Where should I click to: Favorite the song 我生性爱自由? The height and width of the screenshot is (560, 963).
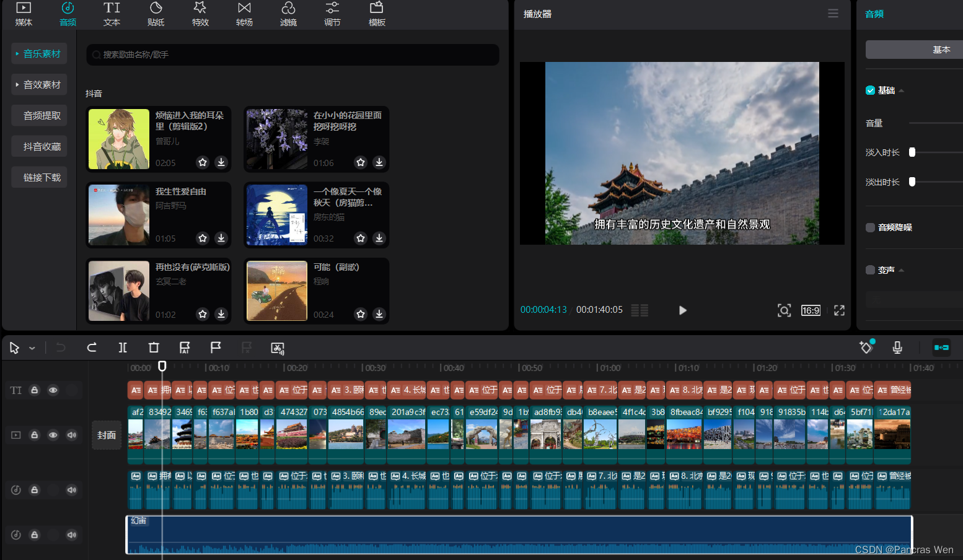(203, 238)
